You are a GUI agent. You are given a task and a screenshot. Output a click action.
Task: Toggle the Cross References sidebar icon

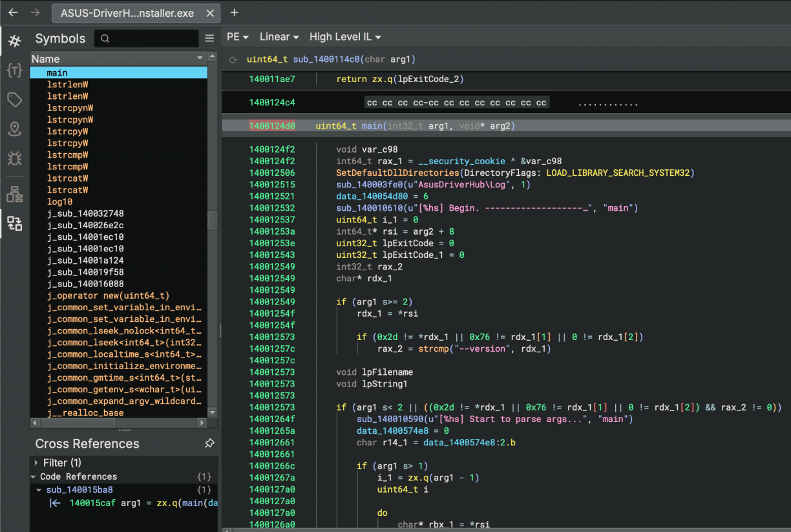(14, 224)
